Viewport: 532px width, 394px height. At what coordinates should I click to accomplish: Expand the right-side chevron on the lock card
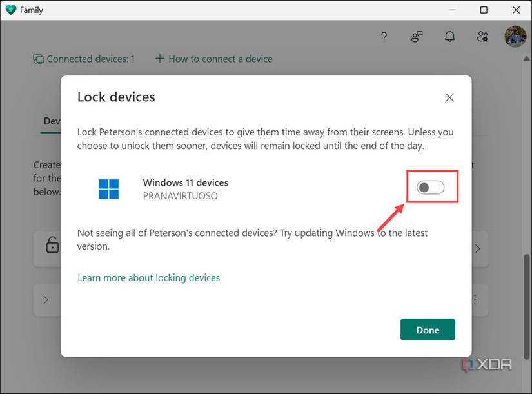click(478, 248)
